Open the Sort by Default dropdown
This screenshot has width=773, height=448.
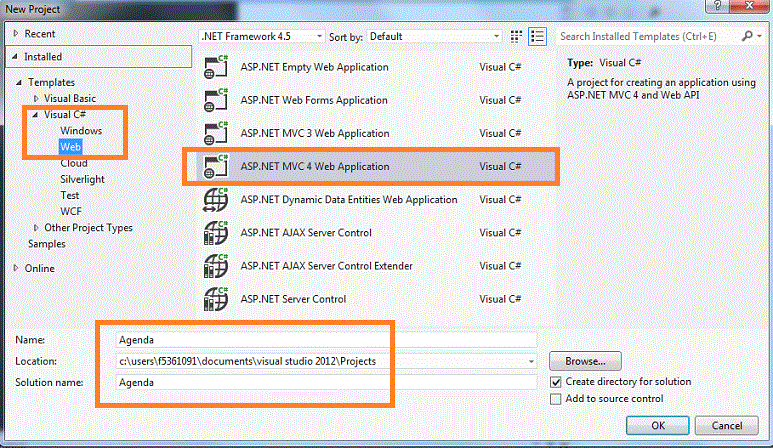tap(434, 36)
